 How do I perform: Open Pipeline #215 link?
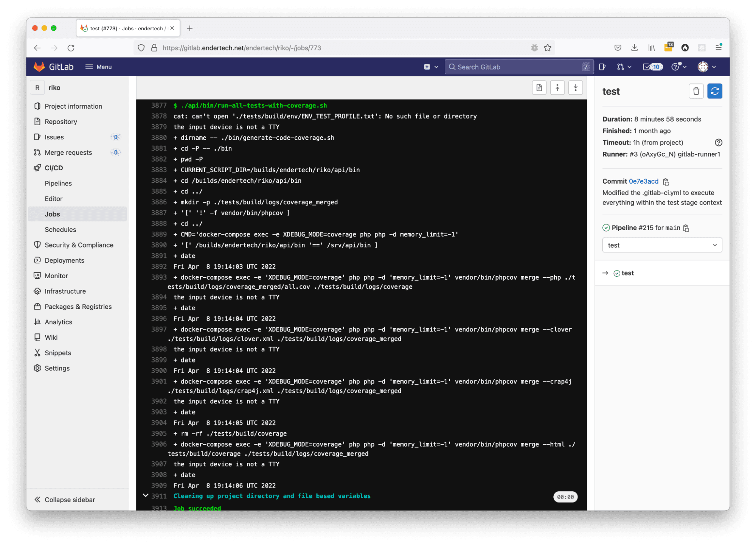click(646, 228)
